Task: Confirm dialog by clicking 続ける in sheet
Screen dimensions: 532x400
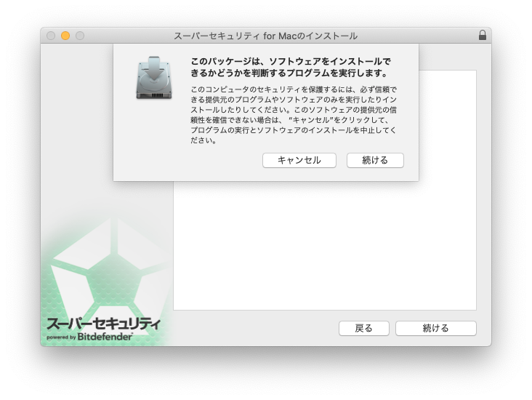Action: coord(375,160)
